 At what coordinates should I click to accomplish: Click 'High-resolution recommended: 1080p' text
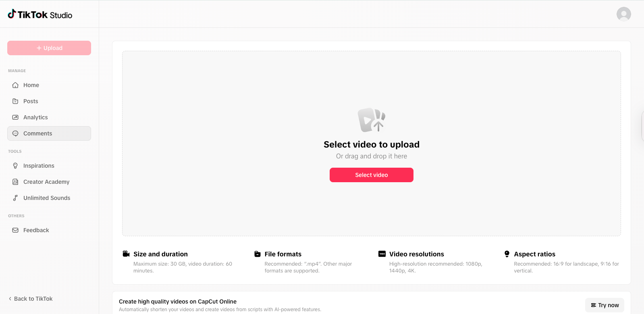[436, 267]
